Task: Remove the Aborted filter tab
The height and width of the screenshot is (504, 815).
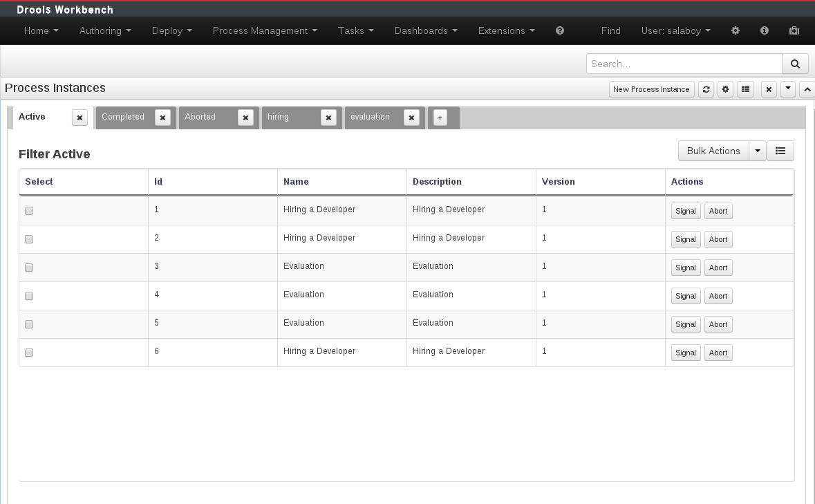Action: 245,118
